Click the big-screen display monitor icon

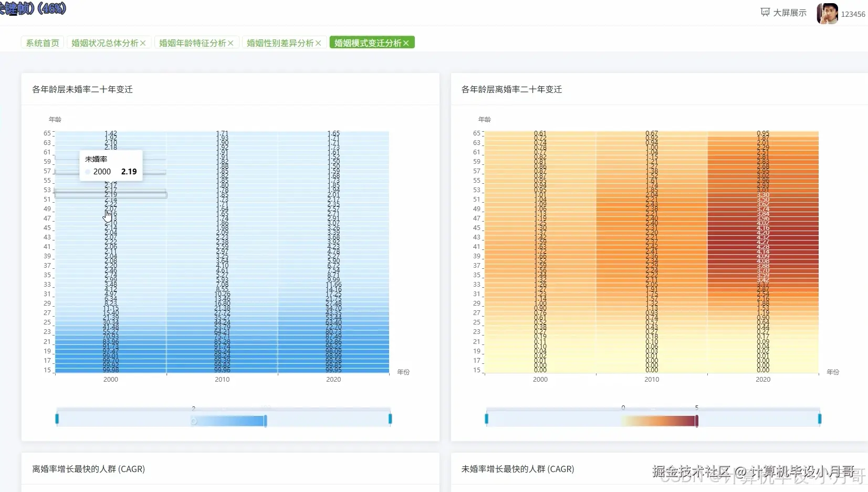click(x=765, y=13)
